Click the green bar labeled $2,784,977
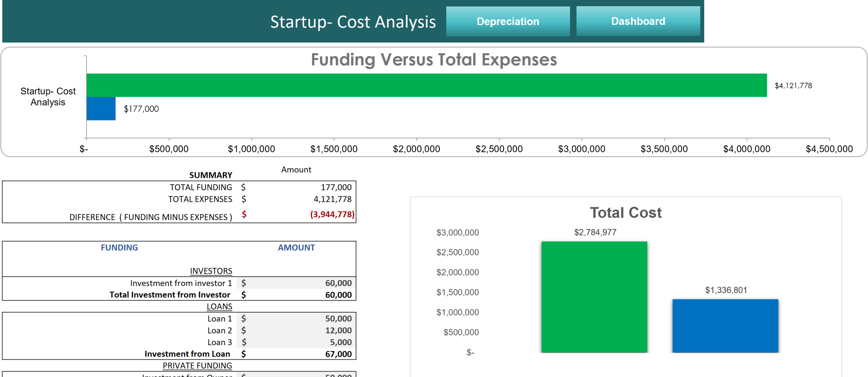Image resolution: width=868 pixels, height=377 pixels. (x=594, y=298)
